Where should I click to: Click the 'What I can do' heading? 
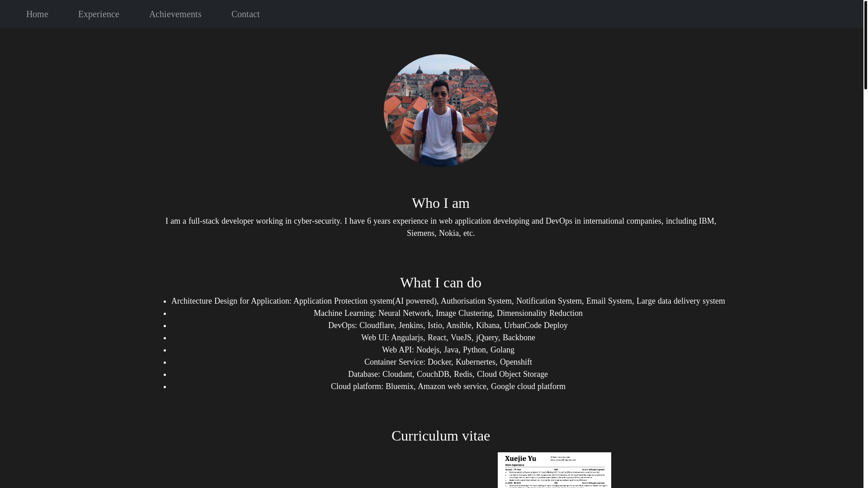pyautogui.click(x=441, y=283)
